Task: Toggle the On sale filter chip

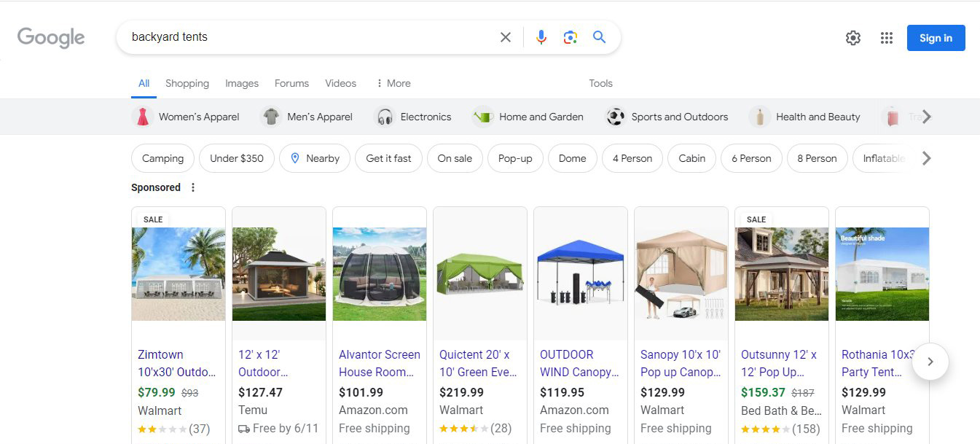Action: click(x=455, y=158)
